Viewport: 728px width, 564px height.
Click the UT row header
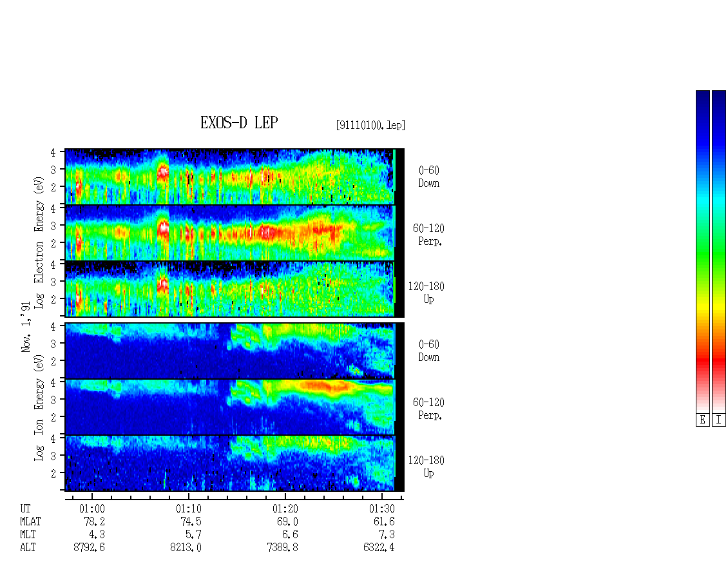(26, 509)
